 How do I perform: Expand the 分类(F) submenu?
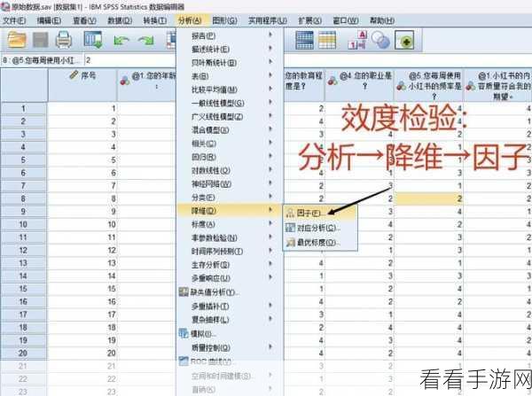pos(230,198)
